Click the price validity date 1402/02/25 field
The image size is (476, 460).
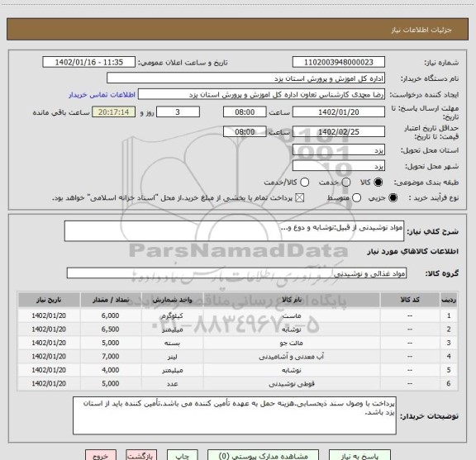point(339,131)
